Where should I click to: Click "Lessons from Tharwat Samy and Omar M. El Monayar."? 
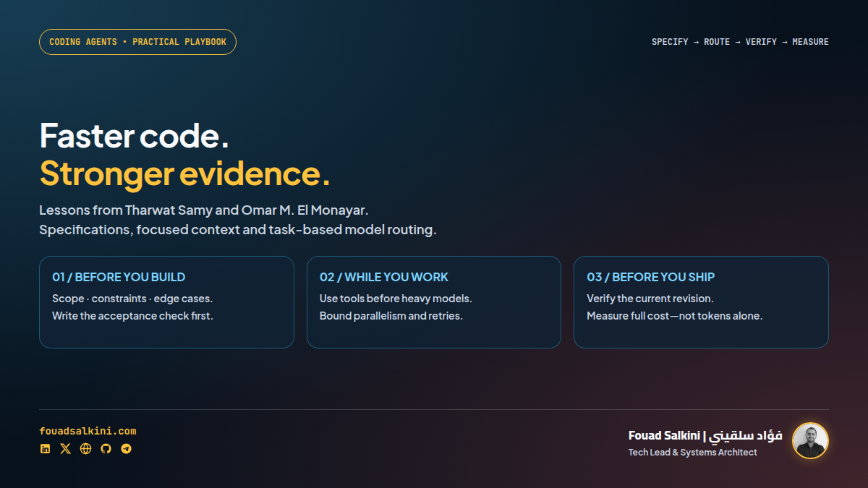tap(205, 210)
